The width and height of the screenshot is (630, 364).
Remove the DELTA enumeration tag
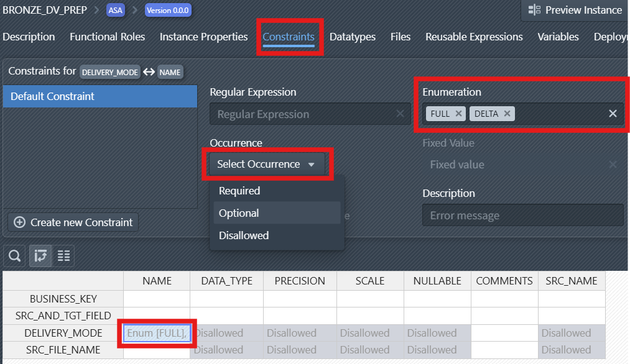507,113
